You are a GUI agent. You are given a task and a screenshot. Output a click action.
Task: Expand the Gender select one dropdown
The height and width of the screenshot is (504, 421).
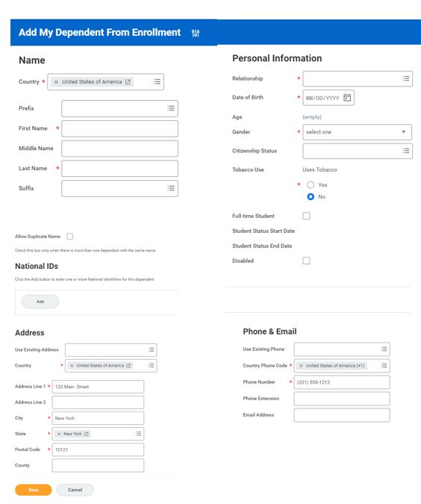pos(357,132)
